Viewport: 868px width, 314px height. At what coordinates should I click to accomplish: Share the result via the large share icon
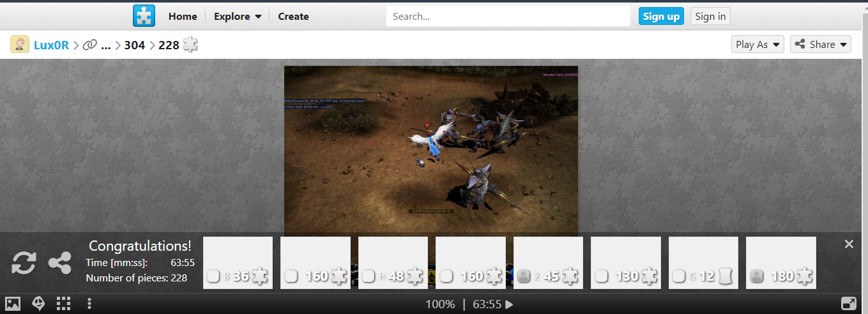tap(60, 263)
